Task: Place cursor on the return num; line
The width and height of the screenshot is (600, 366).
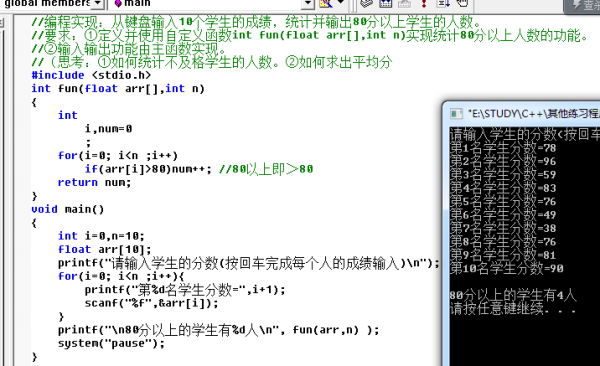Action: pyautogui.click(x=94, y=183)
